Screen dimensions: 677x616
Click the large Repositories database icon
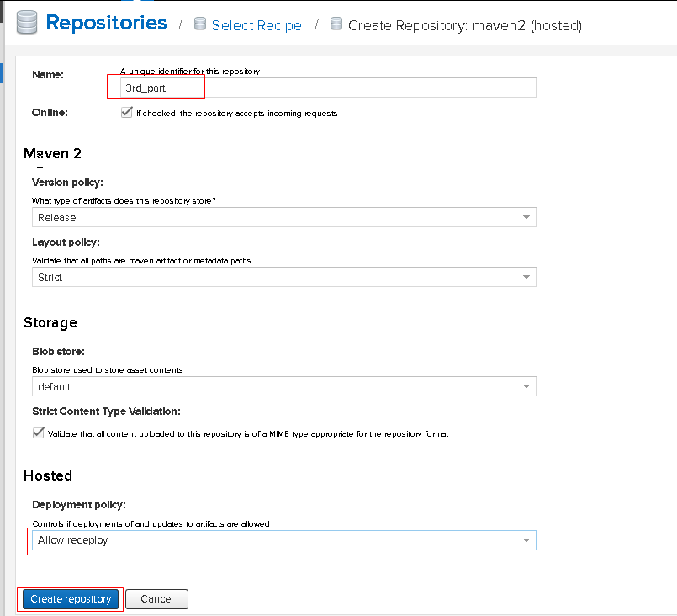(x=27, y=23)
